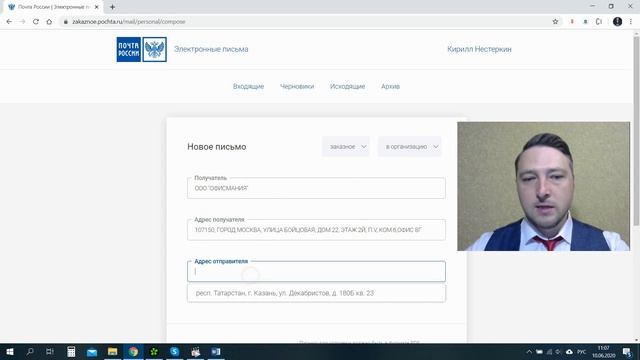Open Windows Start menu
This screenshot has height=360, width=640.
click(x=10, y=351)
